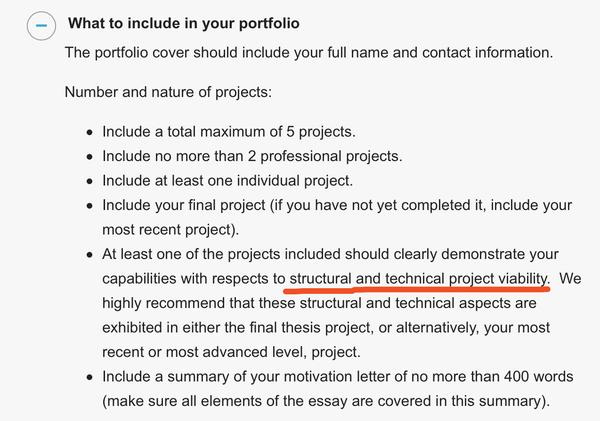
Task: Click the 'maximum of 5 projects' bullet text
Action: [x=229, y=131]
